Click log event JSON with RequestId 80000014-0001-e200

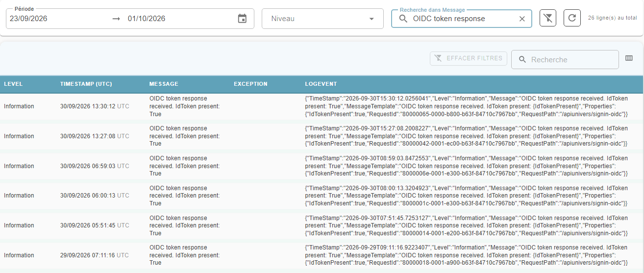coord(467,225)
